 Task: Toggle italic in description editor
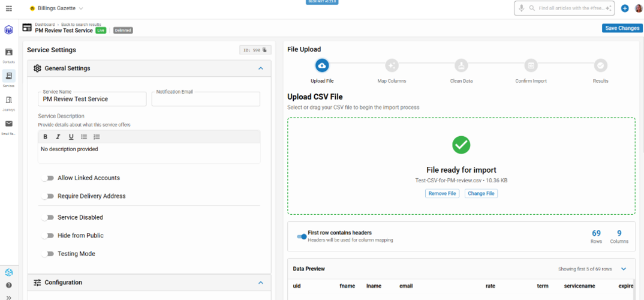58,137
